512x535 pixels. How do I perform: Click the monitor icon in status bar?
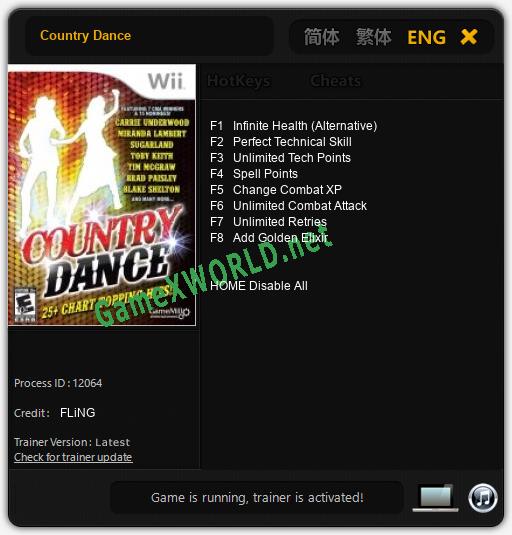(435, 498)
